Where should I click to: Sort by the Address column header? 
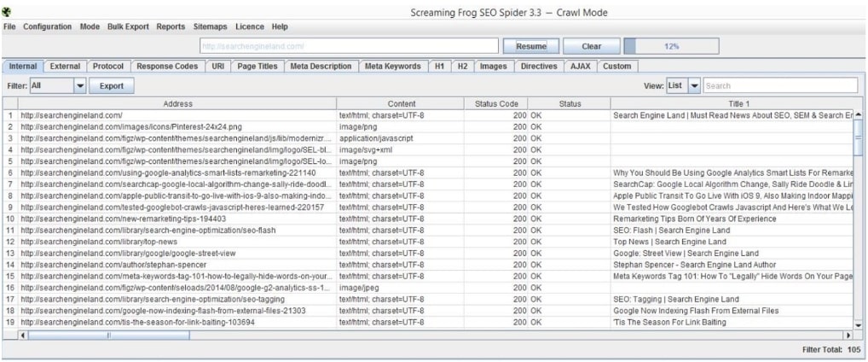pos(177,103)
